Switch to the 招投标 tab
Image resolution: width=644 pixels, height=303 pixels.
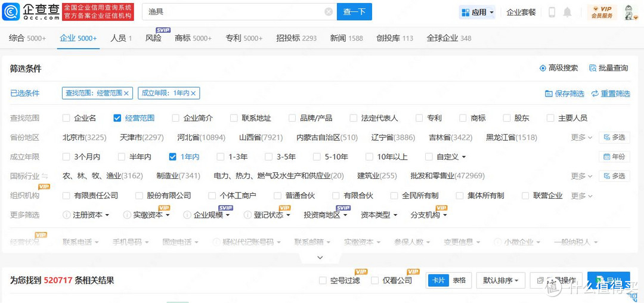click(x=296, y=38)
